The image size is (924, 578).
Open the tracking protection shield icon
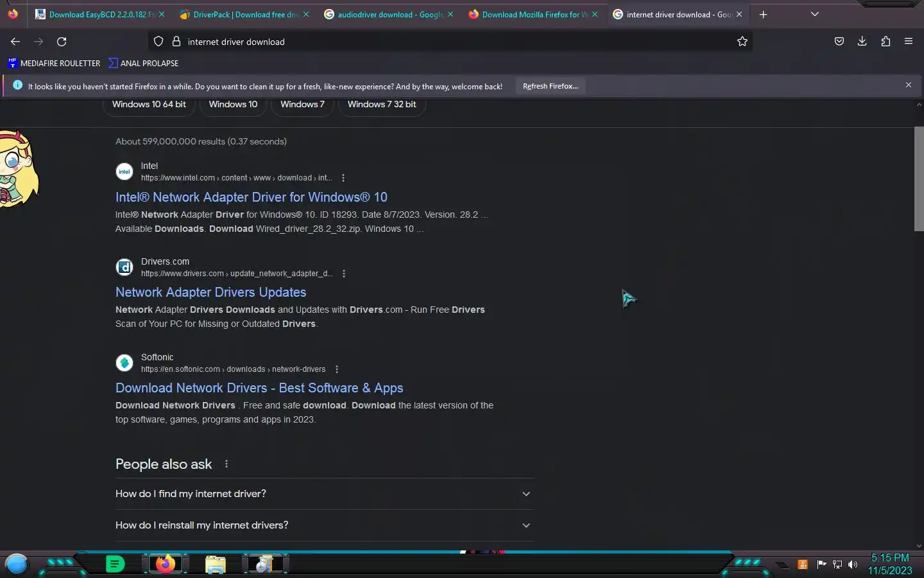pyautogui.click(x=158, y=42)
